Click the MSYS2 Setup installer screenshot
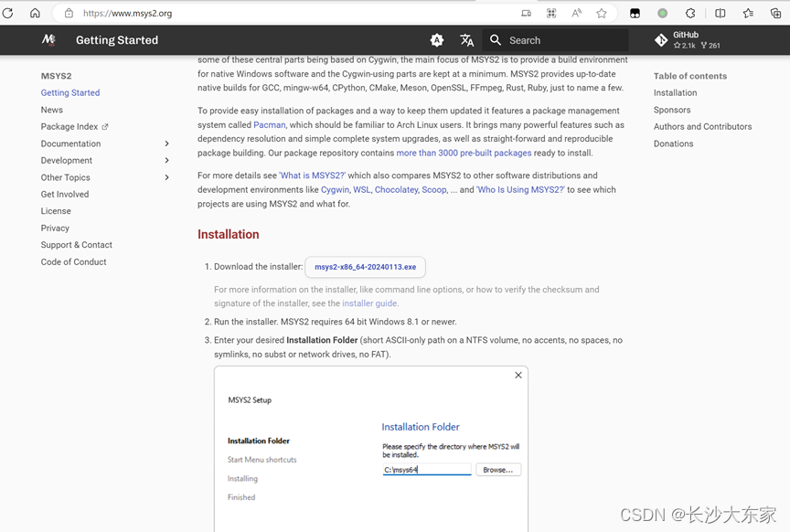This screenshot has width=790, height=532. pyautogui.click(x=371, y=449)
